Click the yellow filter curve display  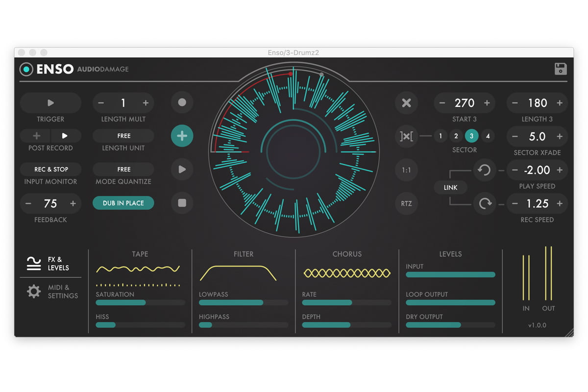(x=238, y=273)
